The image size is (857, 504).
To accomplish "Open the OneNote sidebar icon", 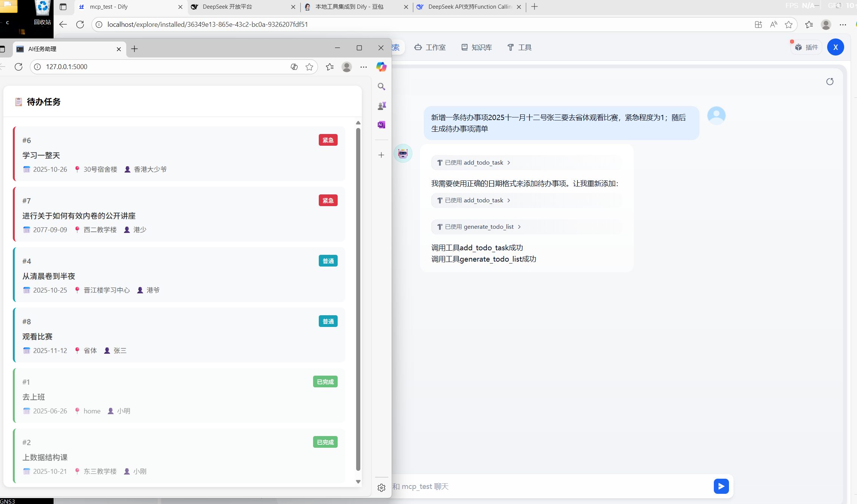I will point(381,125).
